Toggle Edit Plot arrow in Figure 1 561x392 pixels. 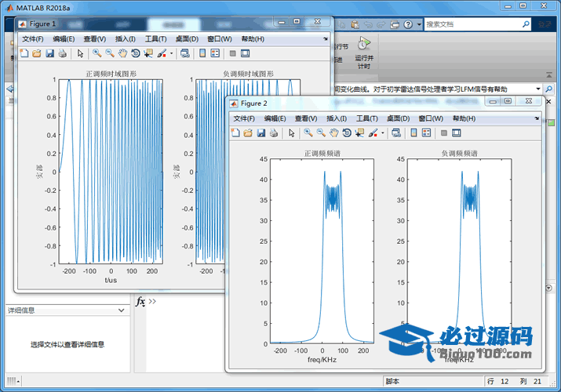(x=80, y=53)
